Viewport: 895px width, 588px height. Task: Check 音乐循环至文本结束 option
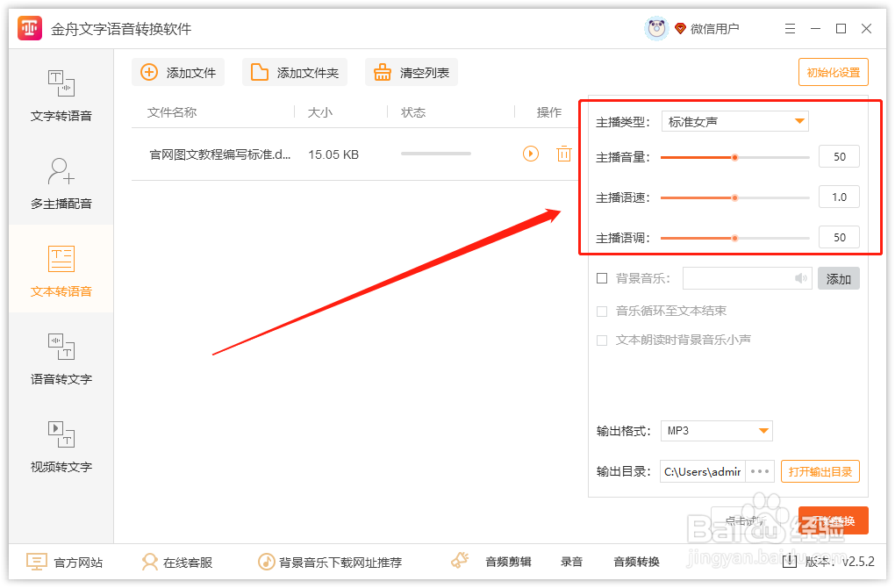[603, 311]
